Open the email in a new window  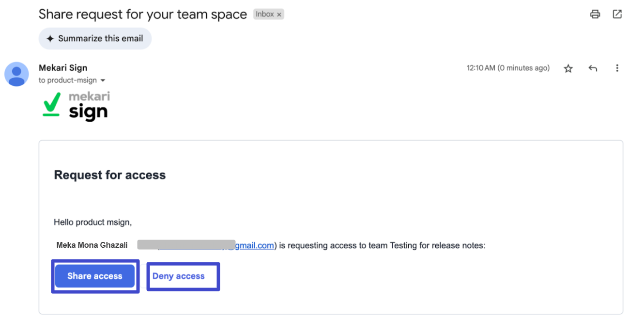click(617, 14)
